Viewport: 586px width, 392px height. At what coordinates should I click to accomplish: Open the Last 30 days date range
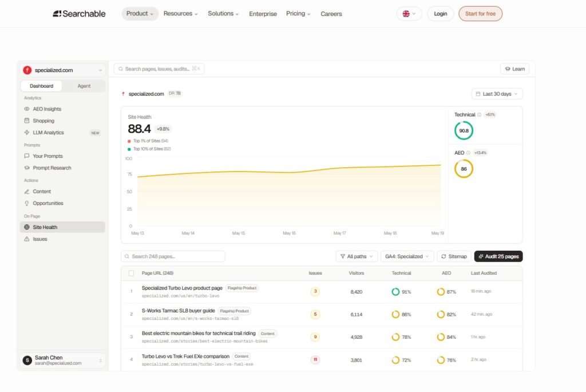click(497, 94)
